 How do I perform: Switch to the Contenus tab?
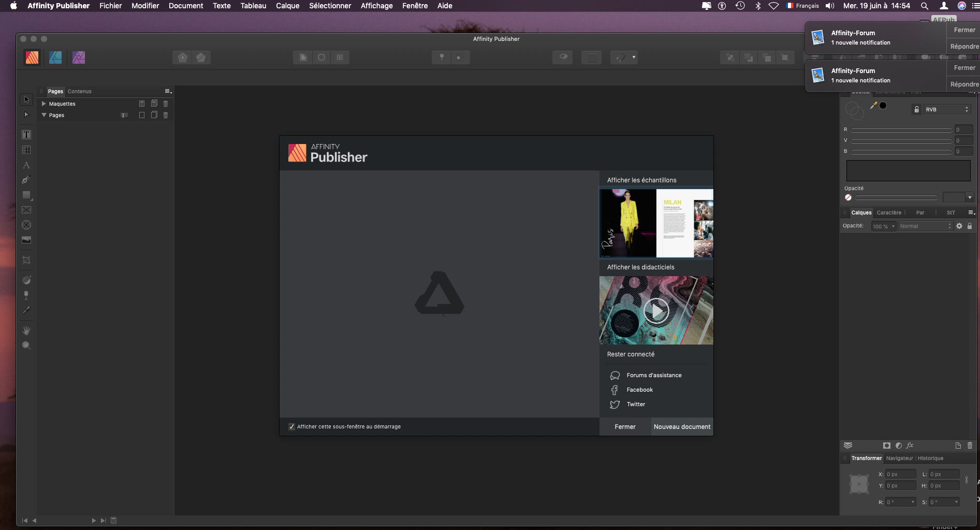click(x=79, y=91)
